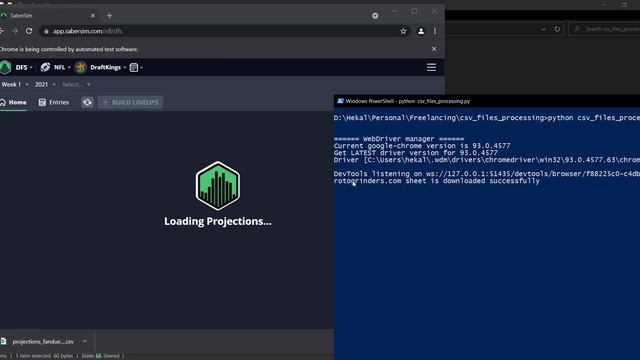Click the SaberSim green logo

(5, 67)
